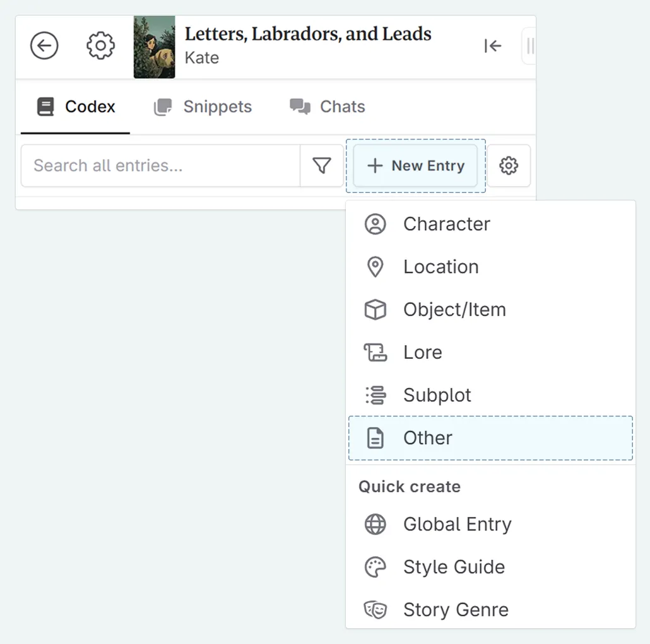Click the Lore scroll icon
Screen dimensions: 650x644
tap(375, 352)
